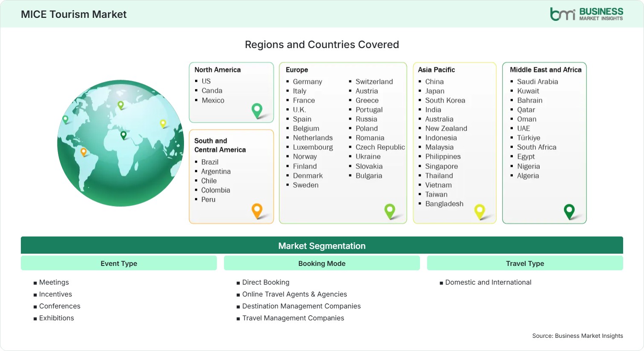Click the Regions and Countries Covered heading

pyautogui.click(x=322, y=45)
